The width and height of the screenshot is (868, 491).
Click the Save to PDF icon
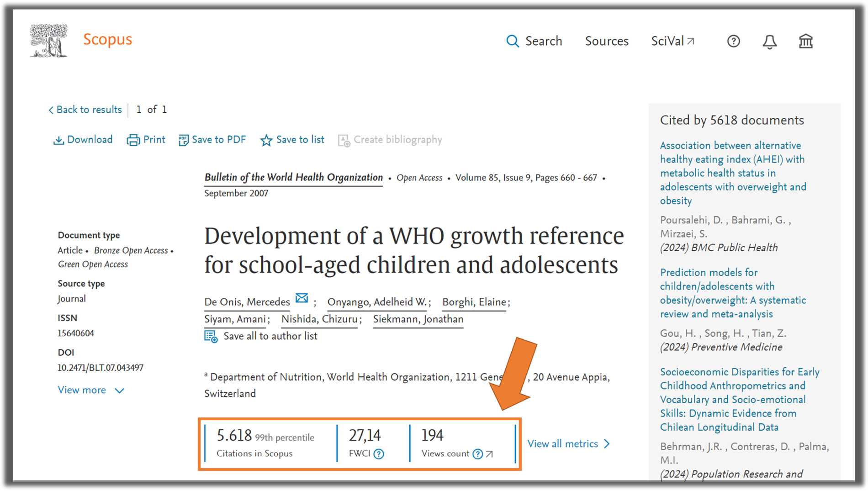click(183, 140)
